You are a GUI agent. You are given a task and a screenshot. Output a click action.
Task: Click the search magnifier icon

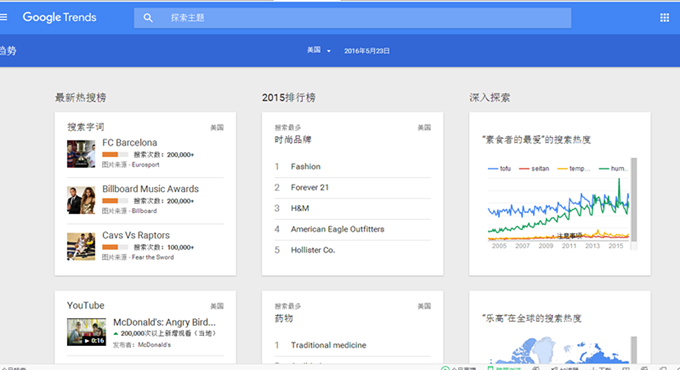148,18
